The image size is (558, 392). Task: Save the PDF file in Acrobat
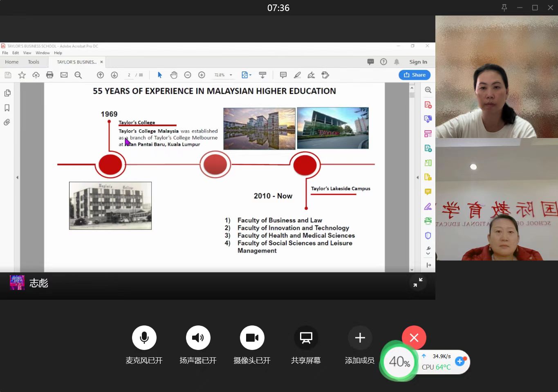tap(8, 75)
